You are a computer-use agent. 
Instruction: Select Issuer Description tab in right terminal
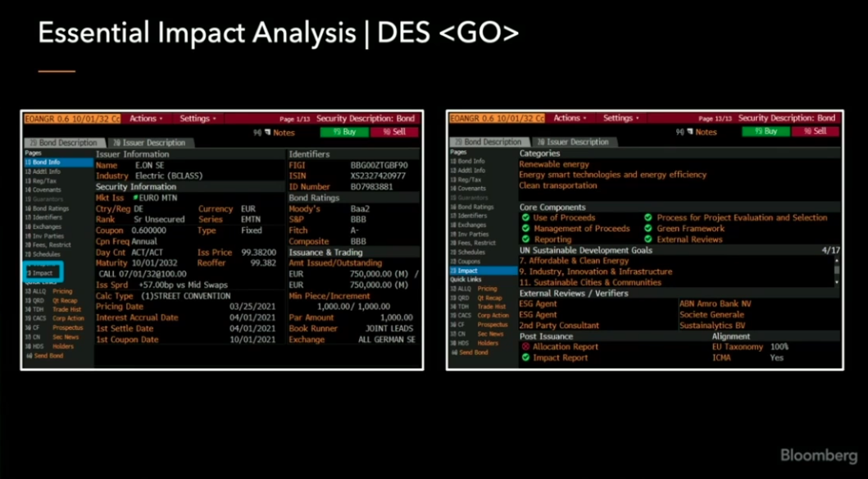575,143
